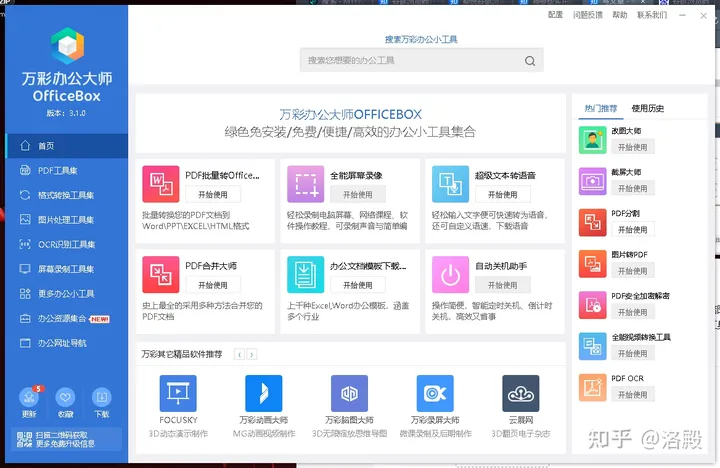
Task: Go to 首页 home in sidebar
Action: [67, 146]
